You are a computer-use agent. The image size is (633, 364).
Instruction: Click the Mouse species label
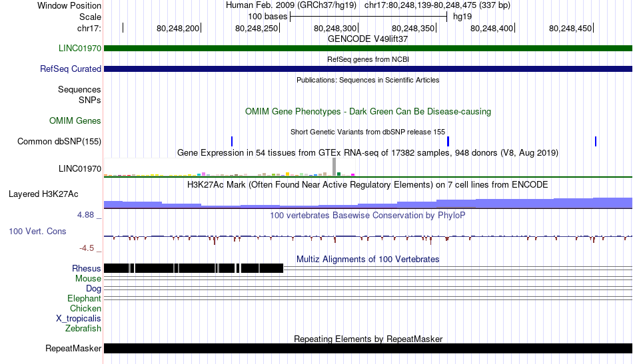pyautogui.click(x=88, y=279)
